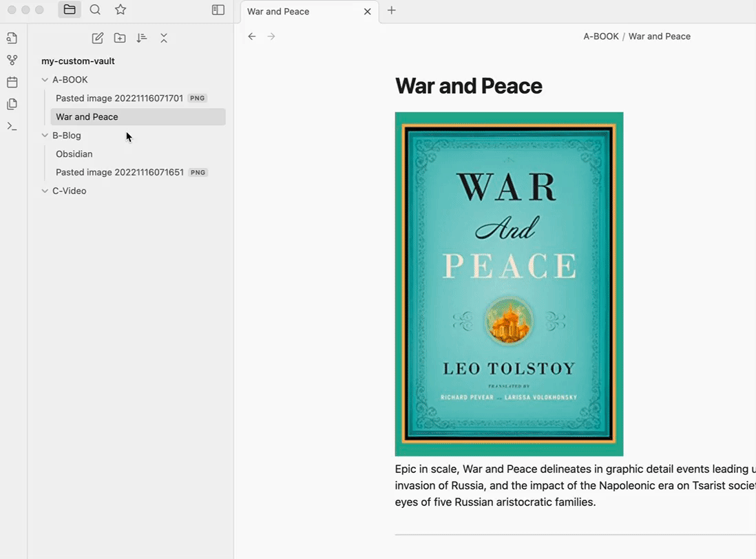Screen dimensions: 756x559
Task: Click the my-custom-vault title
Action: (78, 61)
